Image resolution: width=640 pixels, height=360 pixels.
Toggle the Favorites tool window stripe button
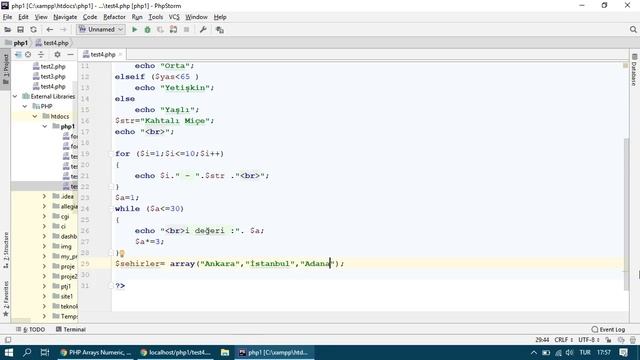coord(5,299)
